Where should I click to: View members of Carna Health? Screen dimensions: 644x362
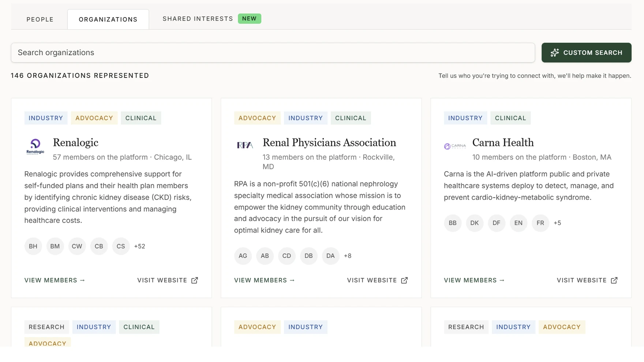point(474,280)
